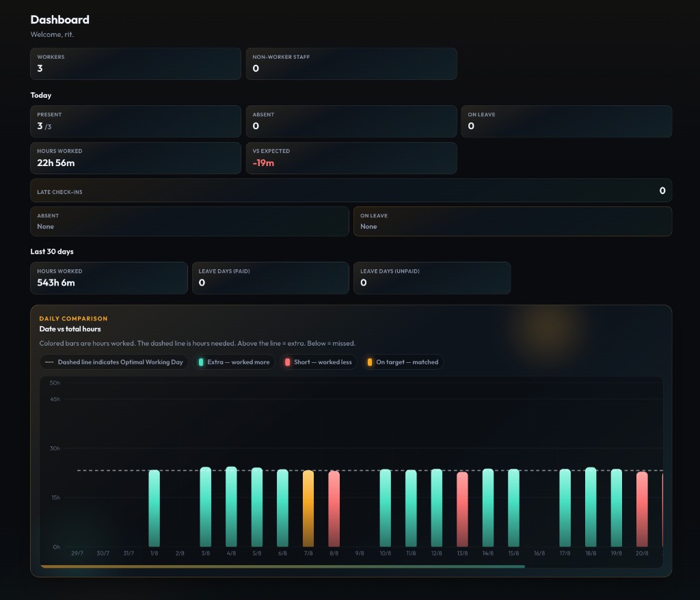This screenshot has height=600, width=700.
Task: Click the Workers count card
Action: click(135, 64)
